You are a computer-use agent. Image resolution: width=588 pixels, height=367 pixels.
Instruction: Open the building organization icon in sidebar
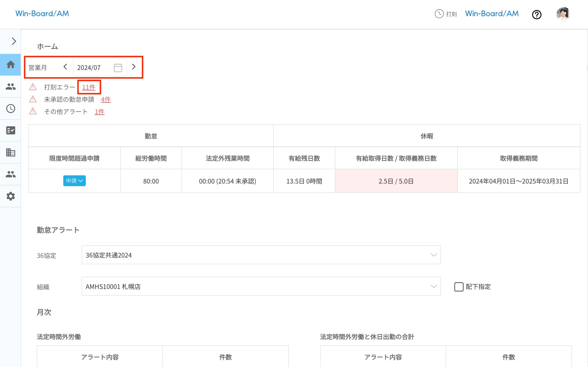[x=10, y=153]
